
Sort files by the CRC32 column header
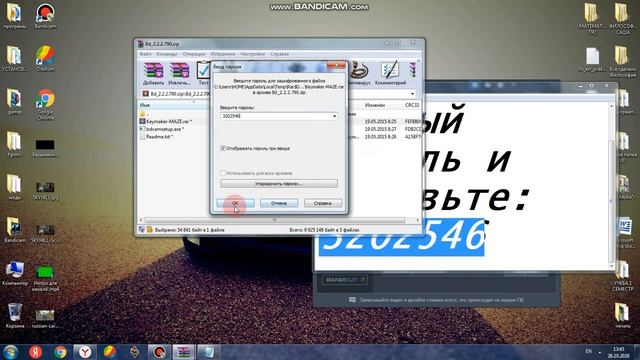click(x=411, y=105)
